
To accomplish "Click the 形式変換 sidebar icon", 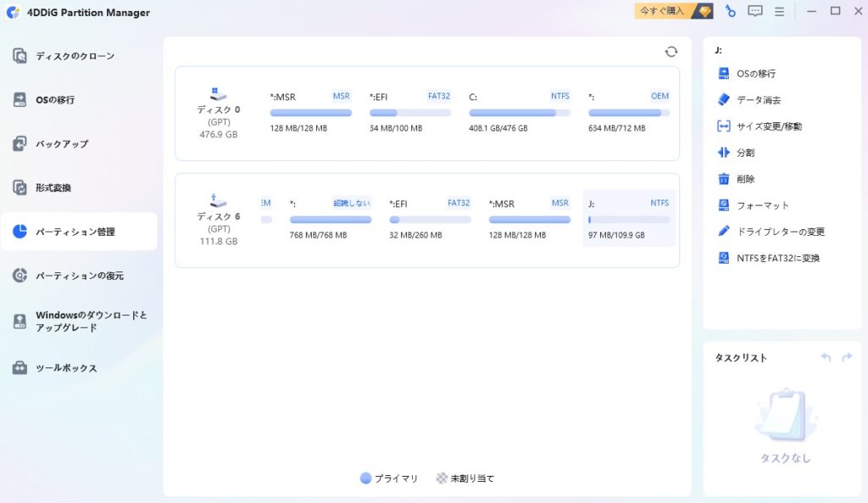I will (x=20, y=187).
